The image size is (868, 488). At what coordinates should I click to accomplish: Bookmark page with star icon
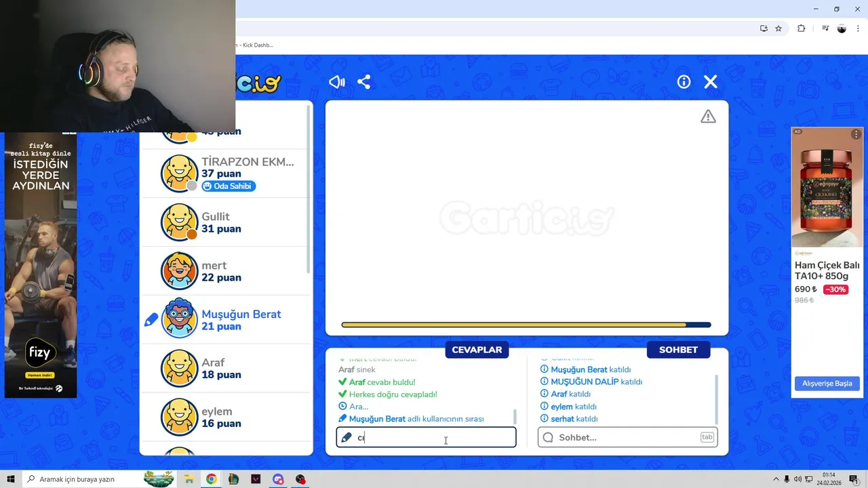[x=778, y=28]
